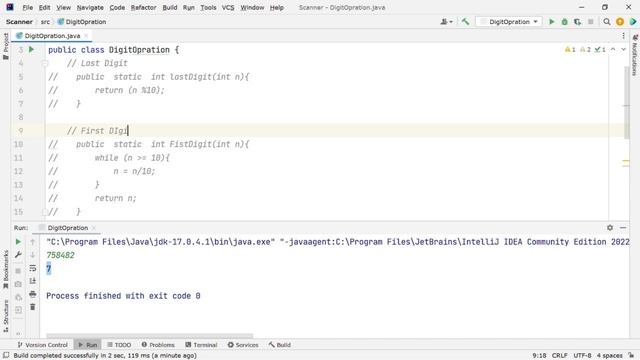The width and height of the screenshot is (640, 360).
Task: Change UTF-8 file encoding in status bar
Action: pos(582,356)
